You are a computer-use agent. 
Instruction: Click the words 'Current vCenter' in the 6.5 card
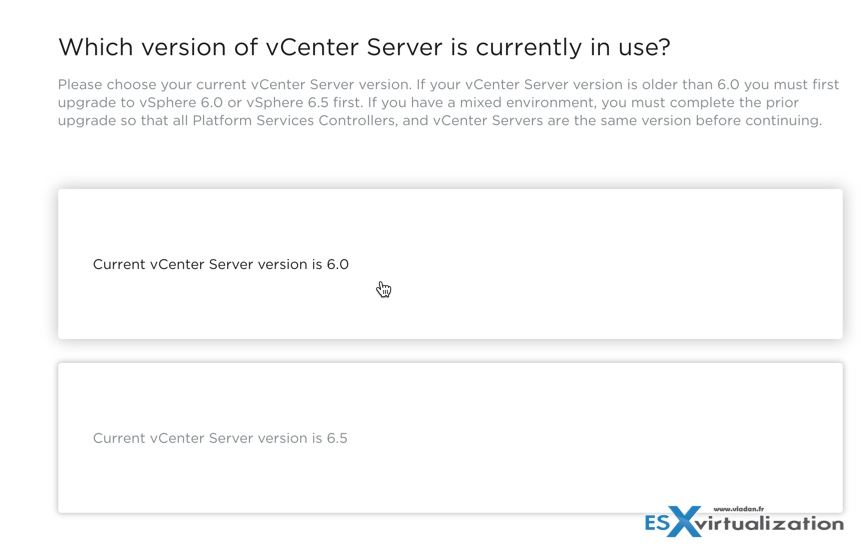(x=147, y=438)
